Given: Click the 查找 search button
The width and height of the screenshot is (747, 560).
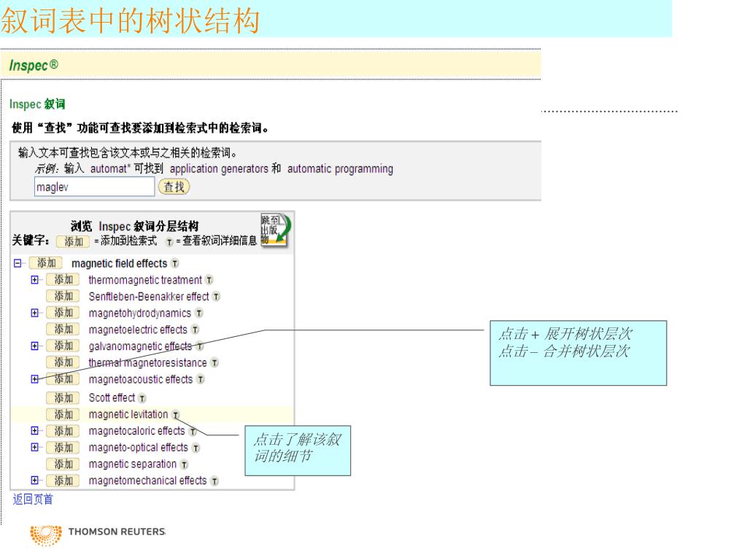Looking at the screenshot, I should click(174, 187).
